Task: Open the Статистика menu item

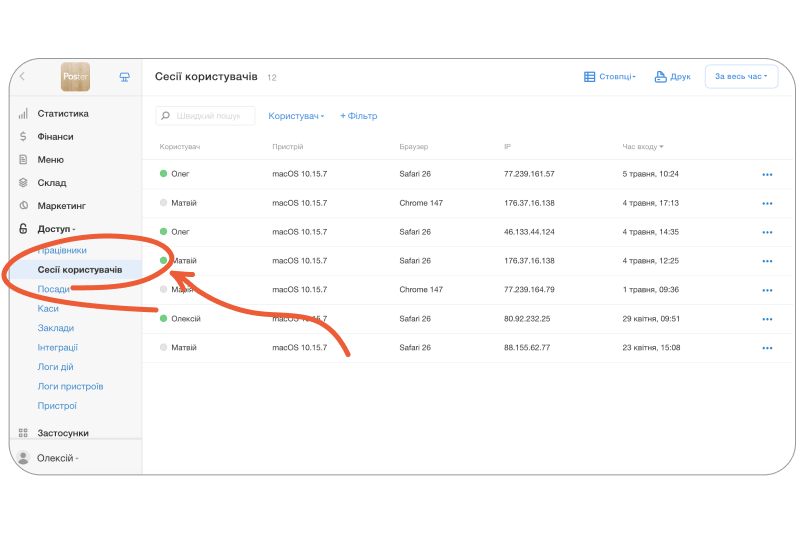Action: pyautogui.click(x=63, y=113)
